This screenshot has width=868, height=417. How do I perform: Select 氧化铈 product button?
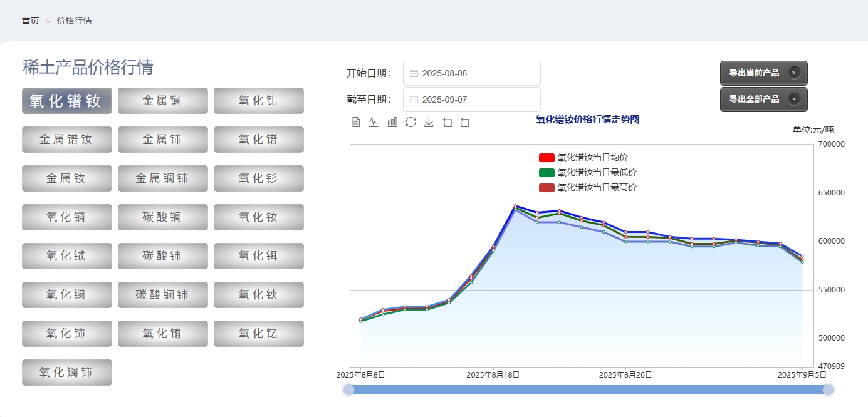[x=67, y=334]
